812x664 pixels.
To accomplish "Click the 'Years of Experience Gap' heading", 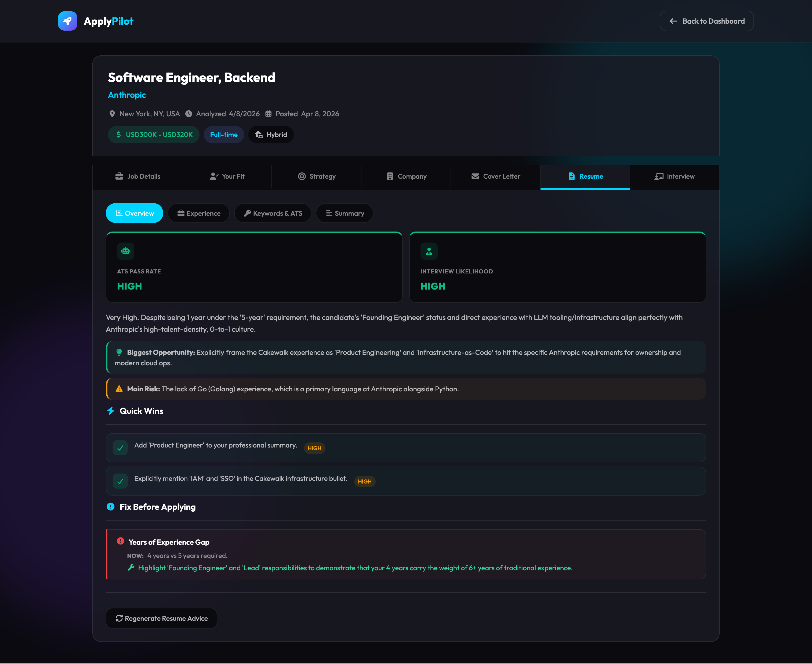I will tap(169, 542).
